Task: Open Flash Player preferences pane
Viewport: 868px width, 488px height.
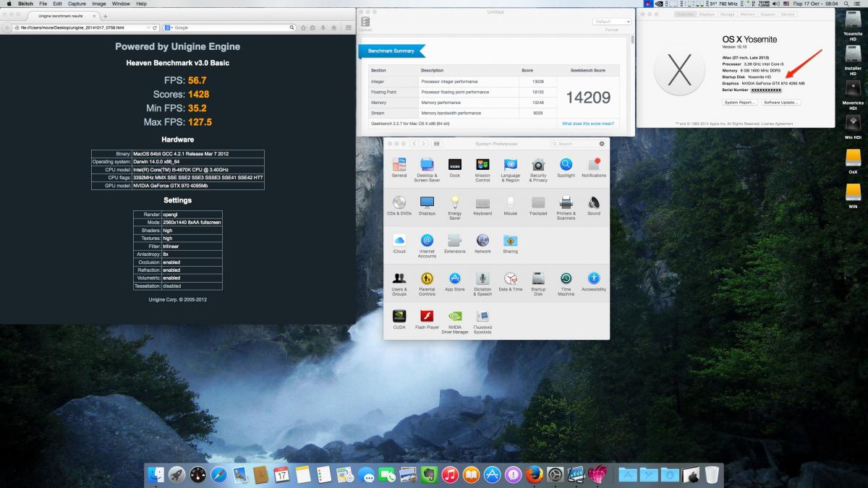Action: (x=427, y=319)
